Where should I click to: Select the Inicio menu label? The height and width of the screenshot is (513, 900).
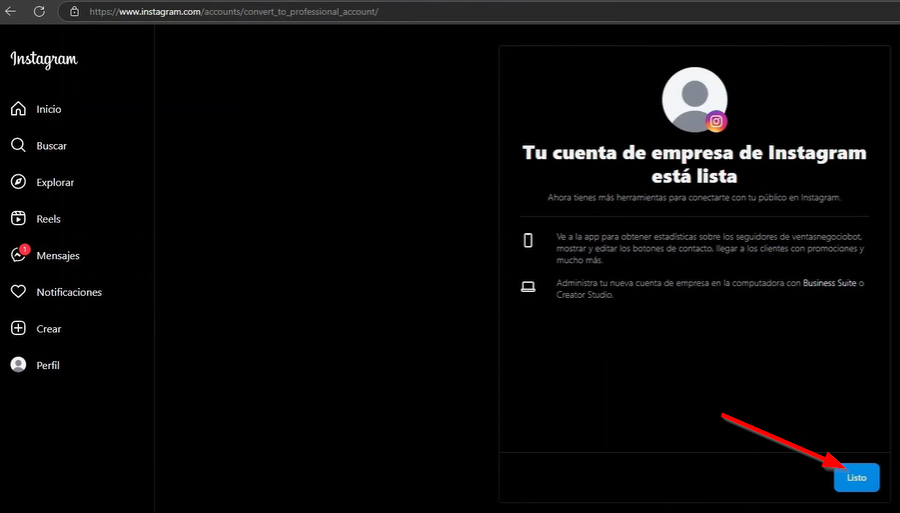point(49,109)
